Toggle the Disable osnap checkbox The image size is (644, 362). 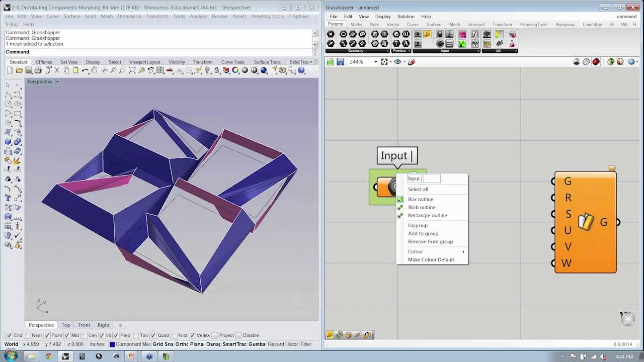pyautogui.click(x=238, y=335)
